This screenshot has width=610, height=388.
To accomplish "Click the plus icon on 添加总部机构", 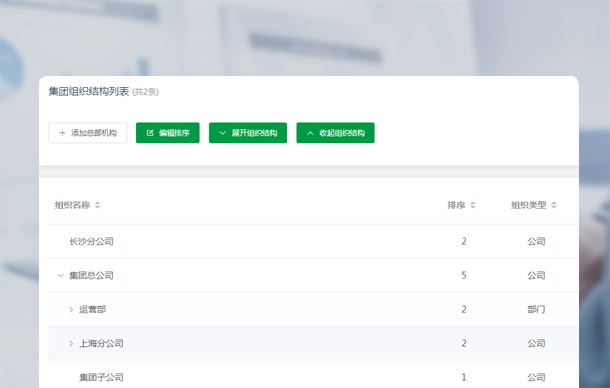I will click(62, 133).
